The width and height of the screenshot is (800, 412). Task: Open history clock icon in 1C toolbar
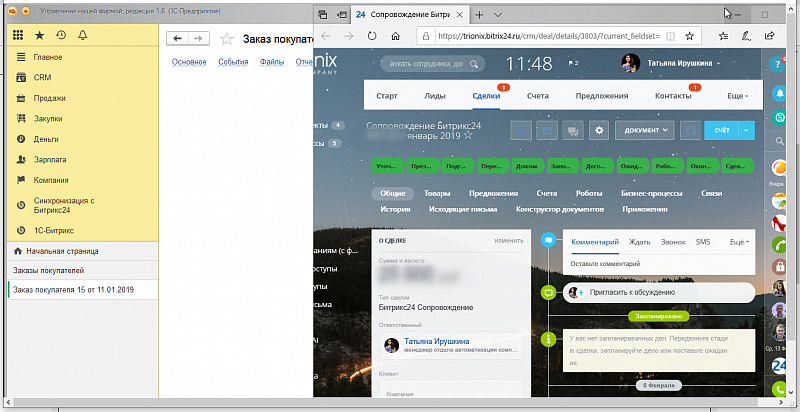61,35
